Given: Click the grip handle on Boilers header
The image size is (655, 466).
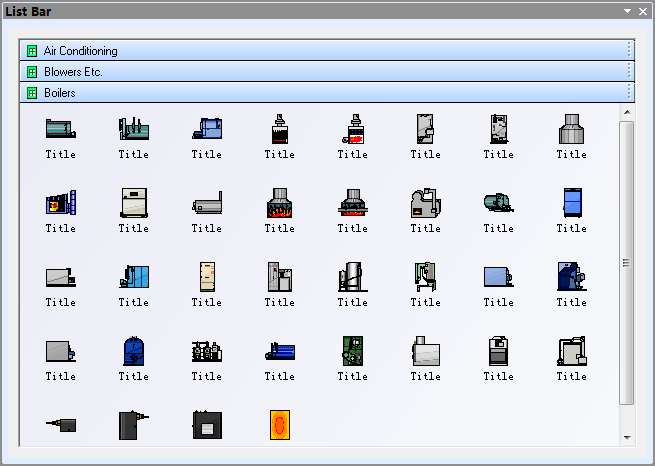Looking at the screenshot, I should pos(629,93).
